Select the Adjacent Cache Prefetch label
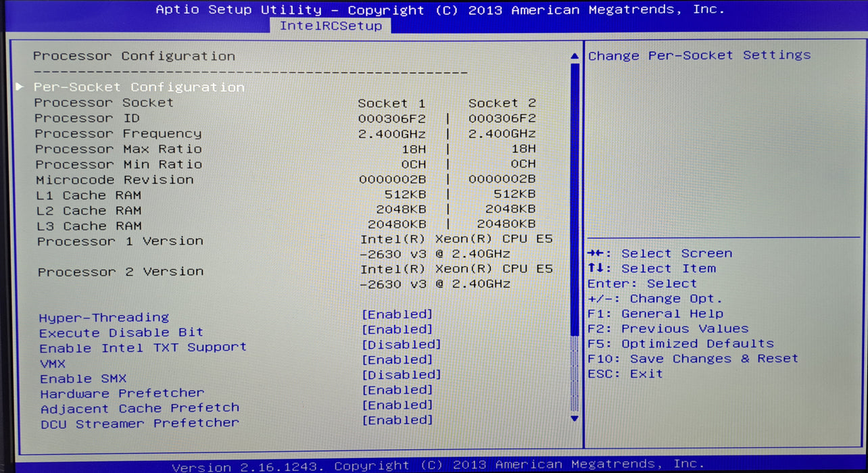This screenshot has width=868, height=473. (x=140, y=408)
